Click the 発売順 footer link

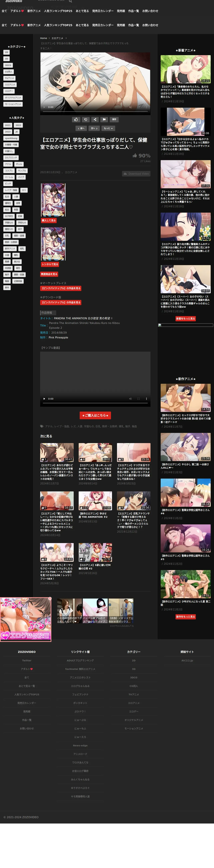coord(27,712)
